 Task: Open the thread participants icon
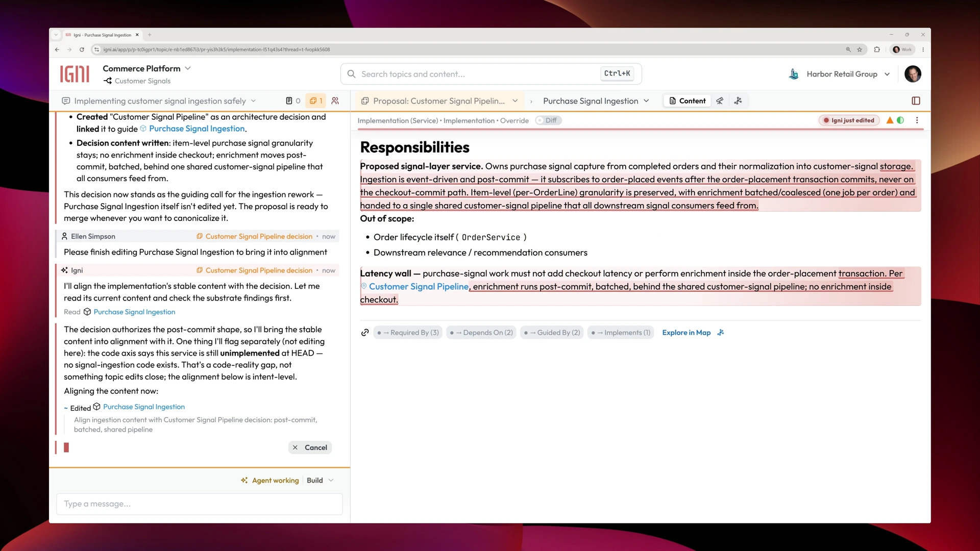coord(335,101)
